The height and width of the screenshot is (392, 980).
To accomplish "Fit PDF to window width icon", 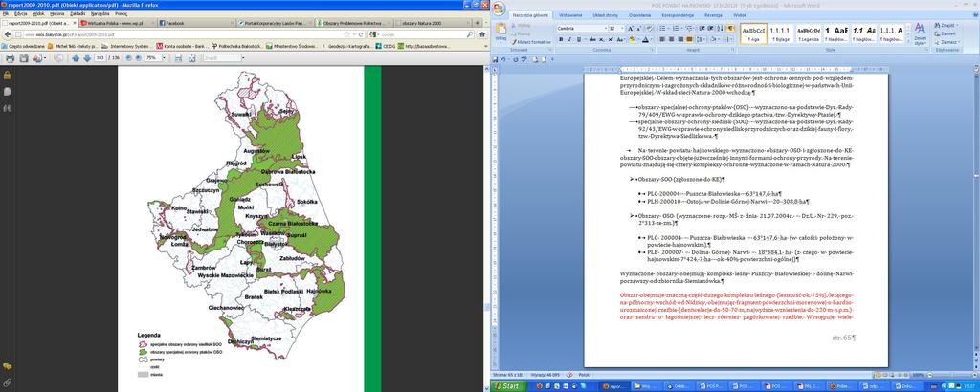I will coord(178,58).
